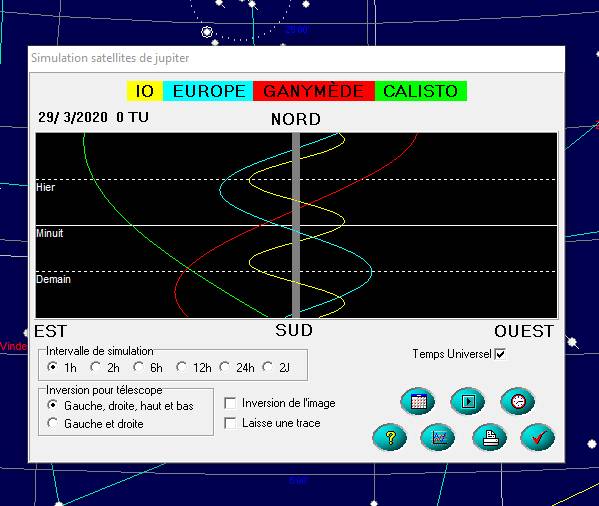
Task: Click the clock time icon
Action: coord(518,401)
